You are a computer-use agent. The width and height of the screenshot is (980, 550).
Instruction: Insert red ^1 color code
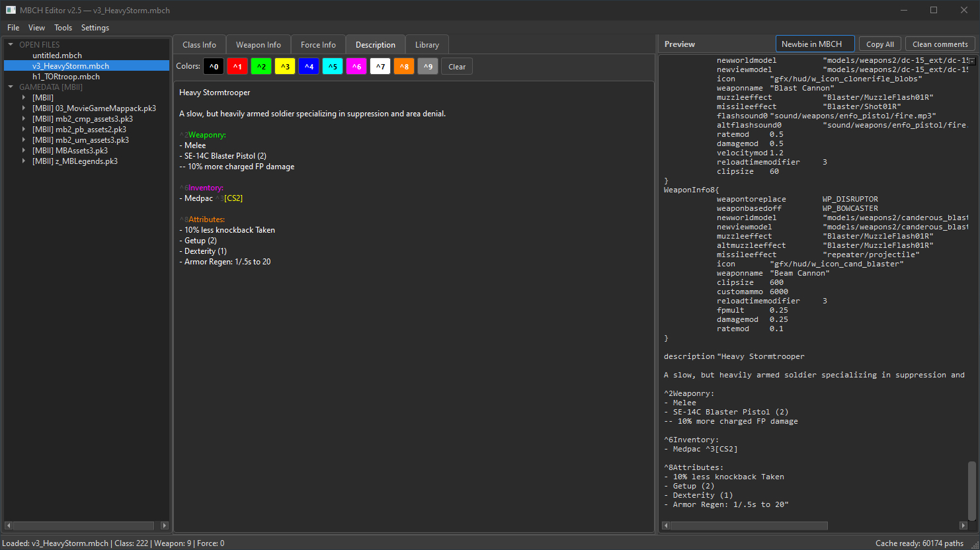click(x=237, y=67)
